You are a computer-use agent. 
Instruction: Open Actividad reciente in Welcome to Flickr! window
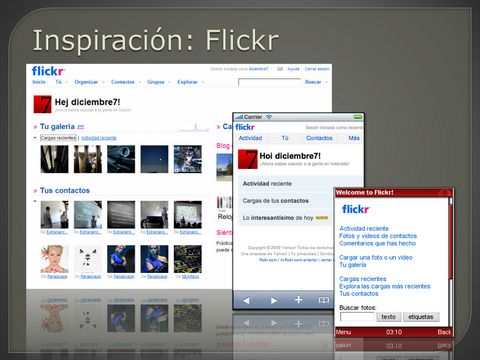tap(364, 229)
